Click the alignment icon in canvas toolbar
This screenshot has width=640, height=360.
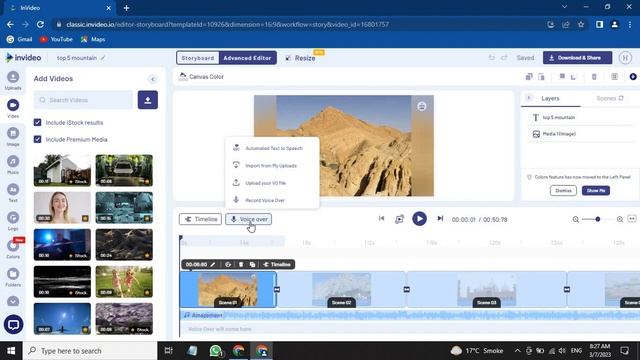562,77
